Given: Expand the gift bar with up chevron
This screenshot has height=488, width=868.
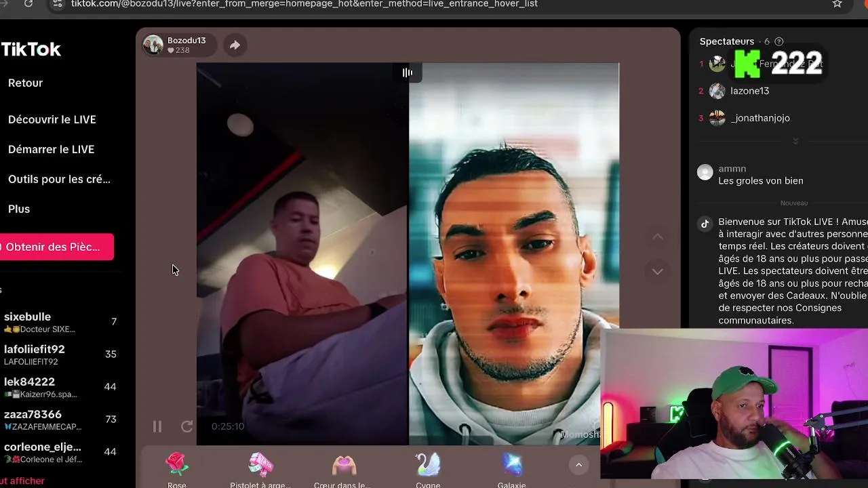Looking at the screenshot, I should coord(578,464).
